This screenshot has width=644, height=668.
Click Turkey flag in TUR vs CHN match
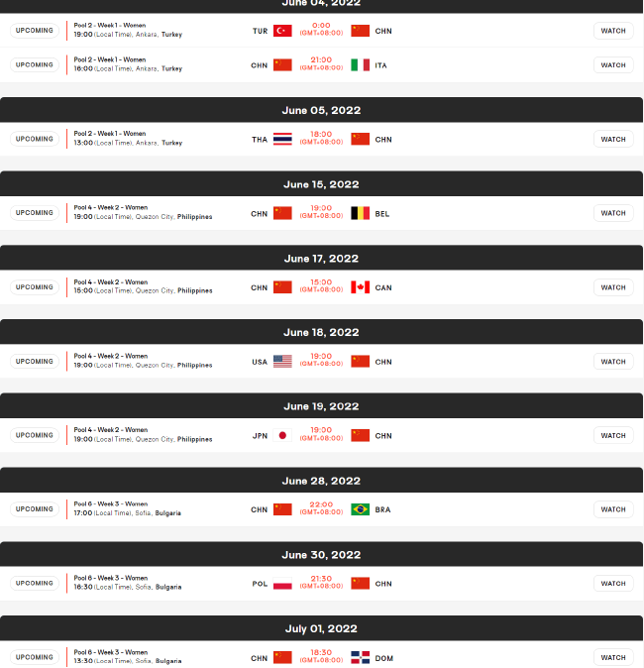click(x=282, y=31)
